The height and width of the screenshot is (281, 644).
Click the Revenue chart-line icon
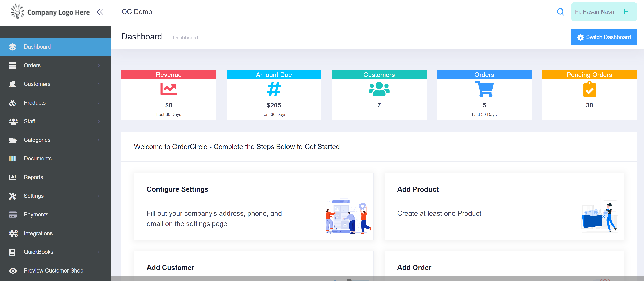[169, 89]
